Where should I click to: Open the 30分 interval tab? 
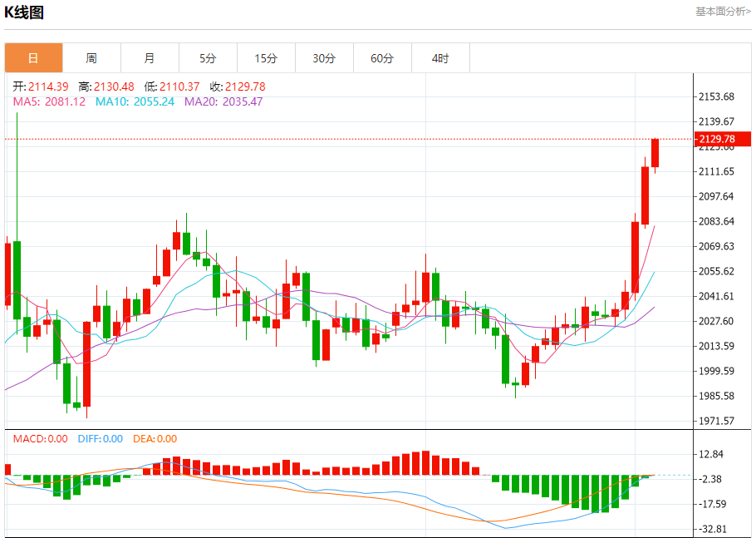point(324,58)
